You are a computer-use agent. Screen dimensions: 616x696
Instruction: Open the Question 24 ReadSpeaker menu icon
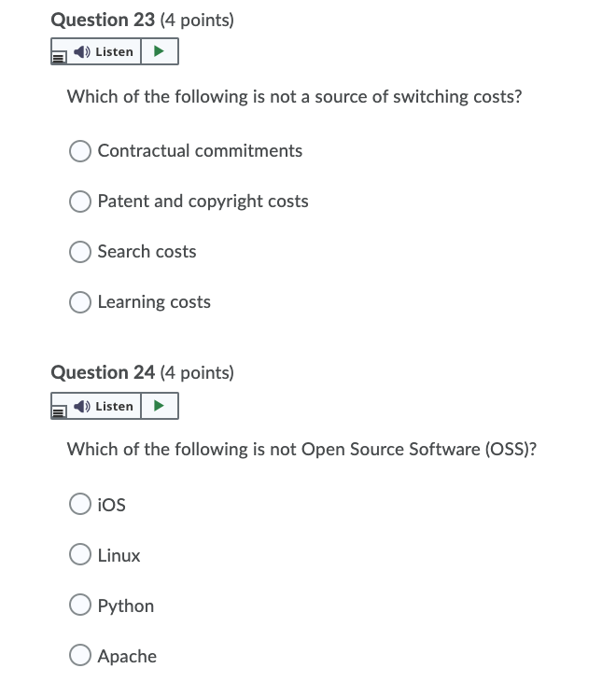(x=59, y=409)
